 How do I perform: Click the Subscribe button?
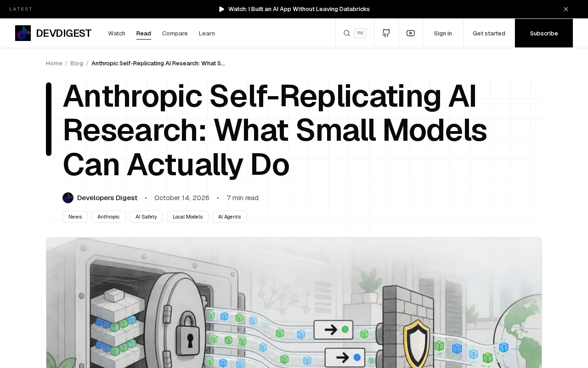[x=544, y=33]
